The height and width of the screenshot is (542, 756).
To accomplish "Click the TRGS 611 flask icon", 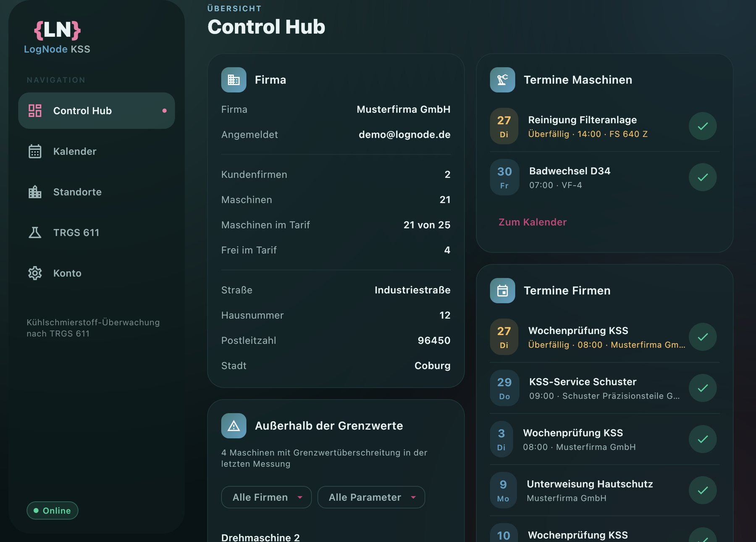I will 35,232.
